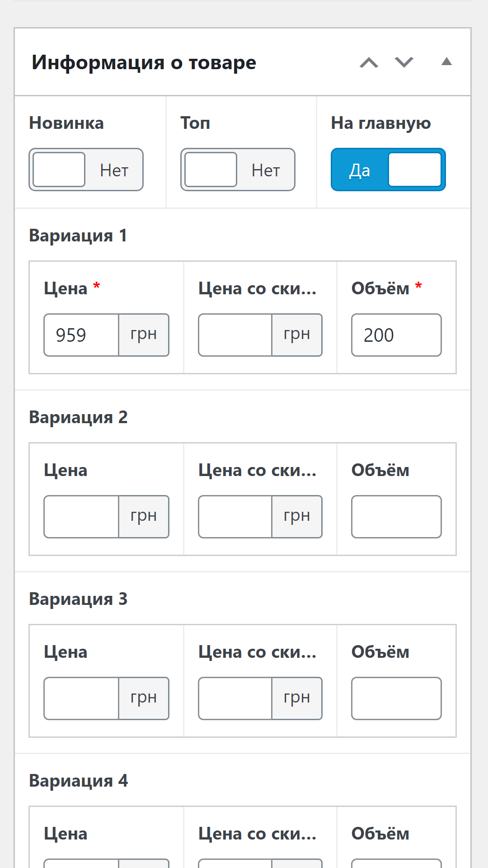Click the Вариация 1 Объём field
Viewport: 488px width, 868px height.
[396, 335]
